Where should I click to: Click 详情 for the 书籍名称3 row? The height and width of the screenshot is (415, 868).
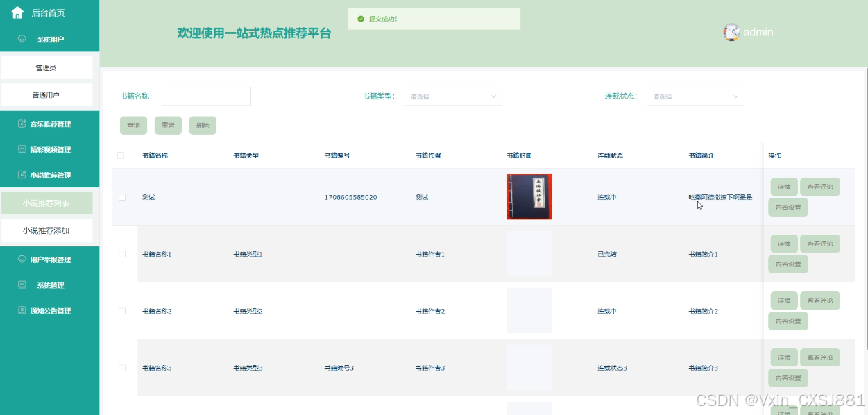pyautogui.click(x=784, y=357)
